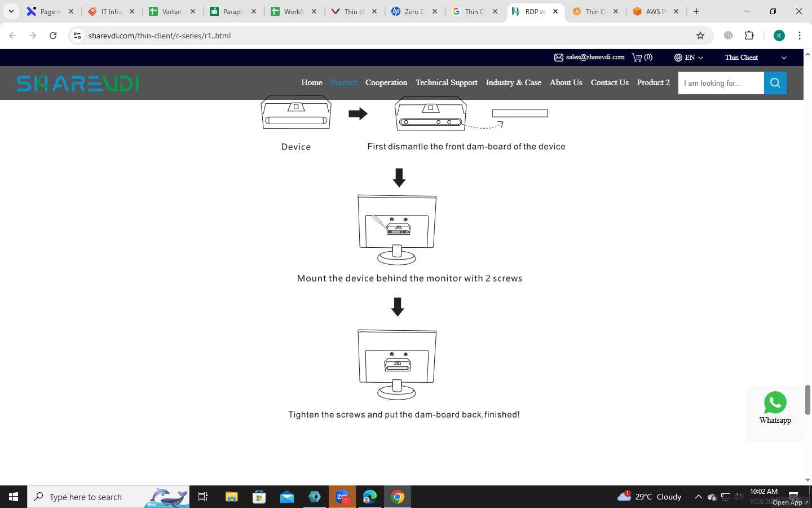Click the ShareVDI logo

click(78, 84)
